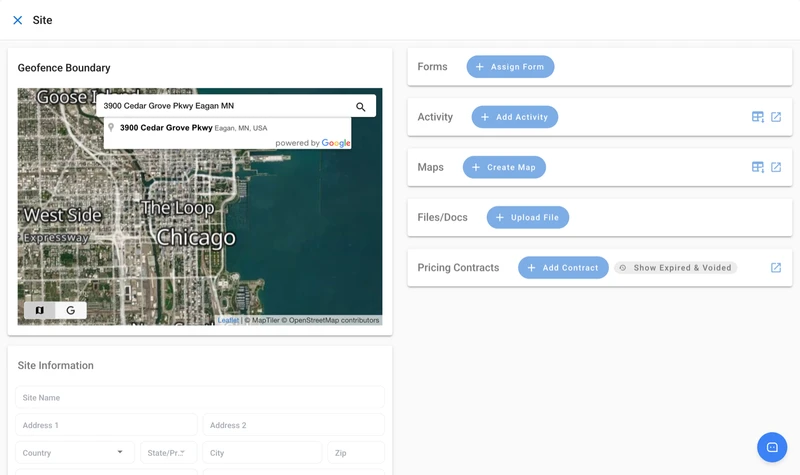This screenshot has width=800, height=475.
Task: Click the Assign Form button
Action: [510, 67]
